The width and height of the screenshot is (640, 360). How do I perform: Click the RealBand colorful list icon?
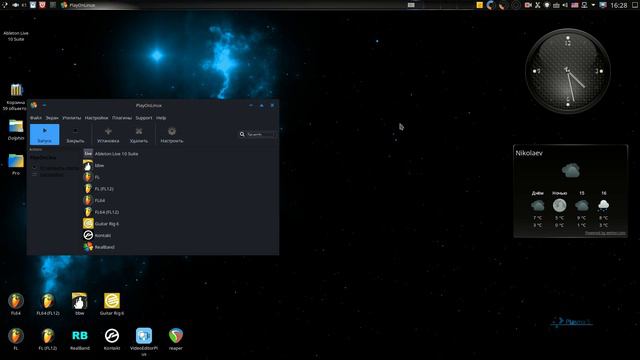pyautogui.click(x=88, y=247)
